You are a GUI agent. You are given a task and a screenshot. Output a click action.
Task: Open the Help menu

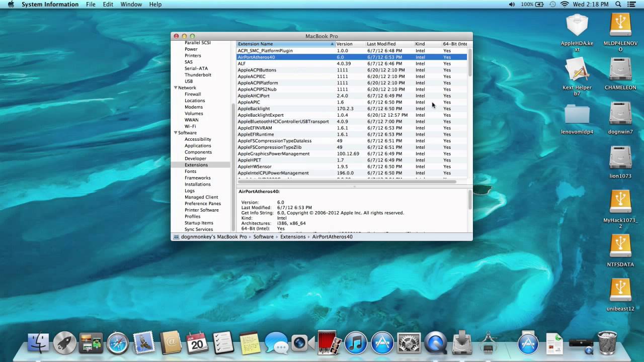coord(155,5)
